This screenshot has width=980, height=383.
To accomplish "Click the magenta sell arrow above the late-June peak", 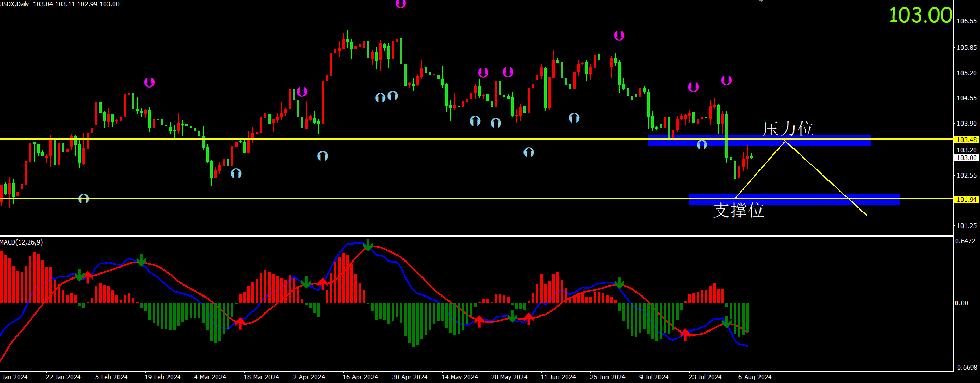I will tap(619, 36).
